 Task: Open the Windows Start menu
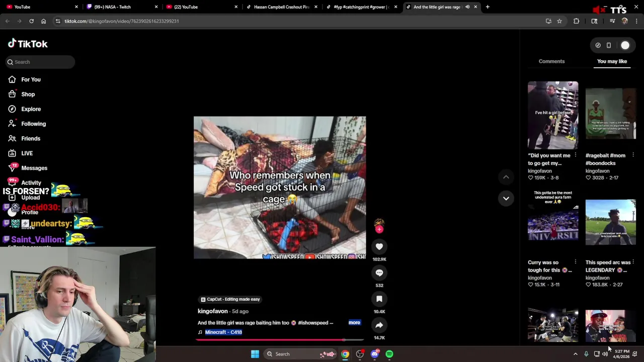click(x=255, y=354)
